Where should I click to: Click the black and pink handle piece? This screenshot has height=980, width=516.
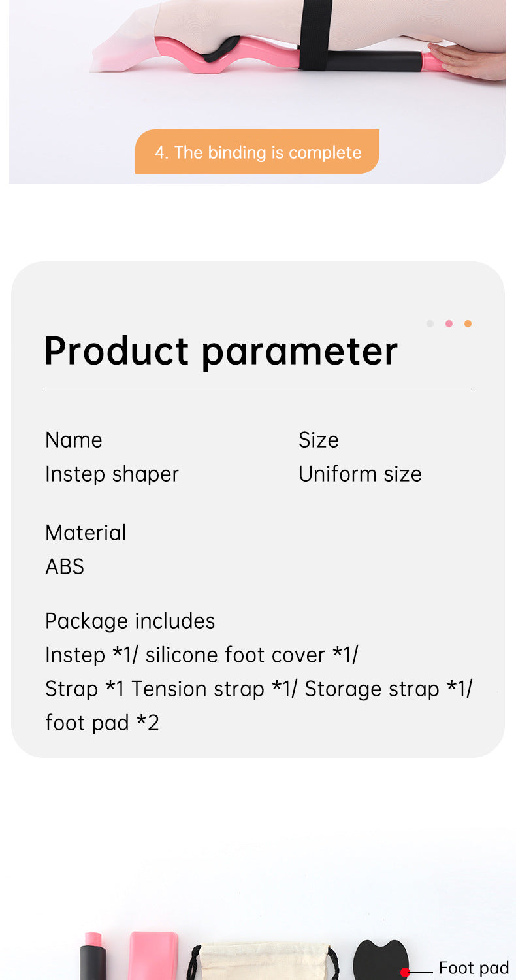tap(92, 956)
